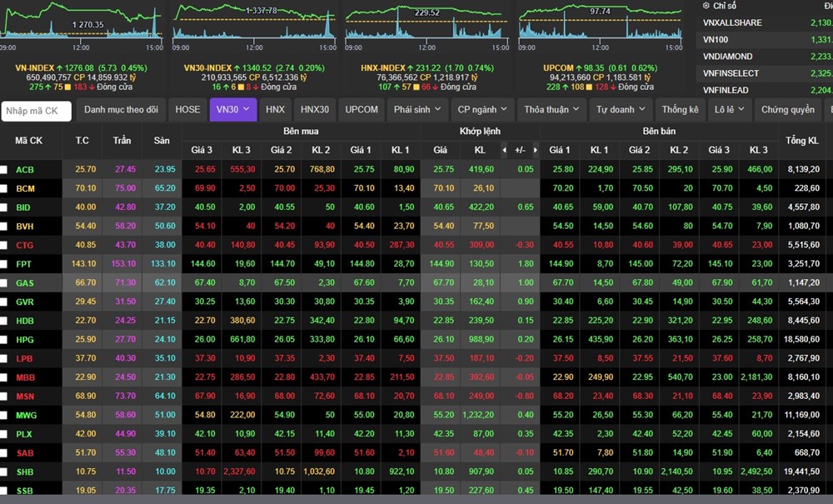Click the ACB ticker symbol

(x=24, y=170)
